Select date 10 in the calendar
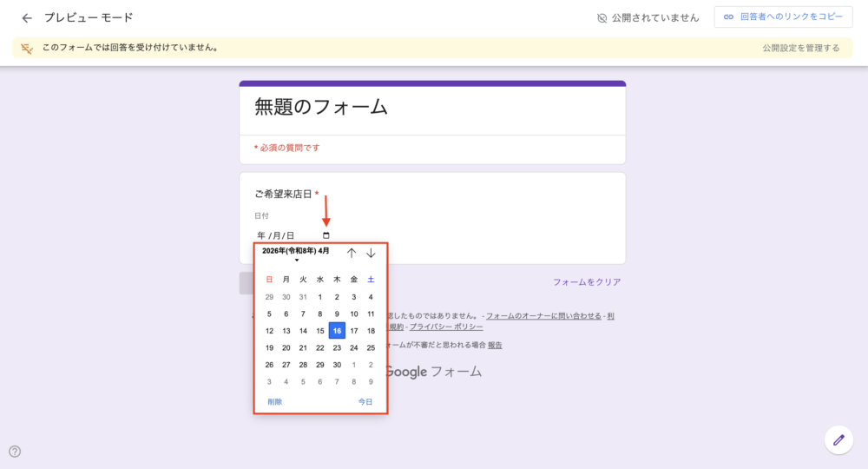This screenshot has height=469, width=868. click(354, 314)
